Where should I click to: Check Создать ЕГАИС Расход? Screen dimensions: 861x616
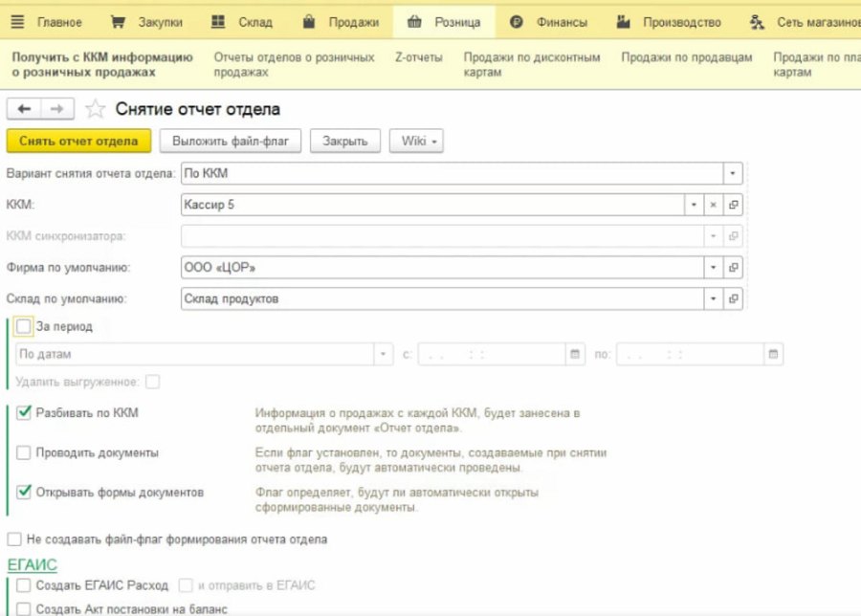point(23,585)
